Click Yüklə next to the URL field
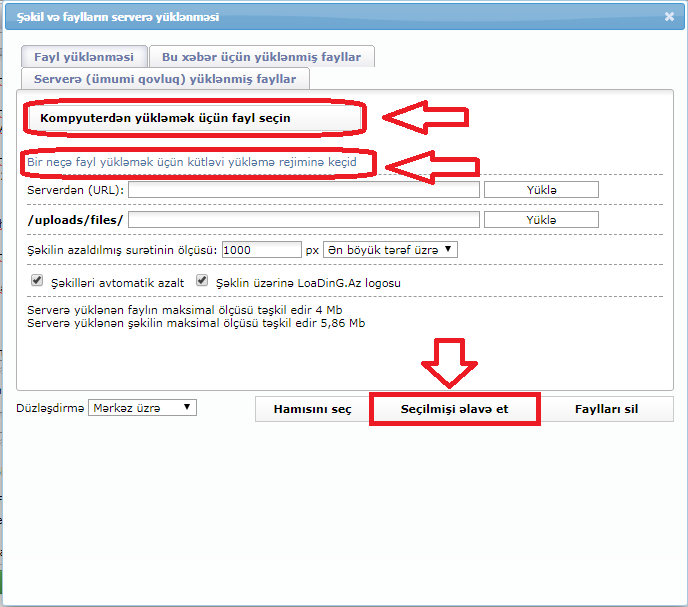Image resolution: width=688 pixels, height=607 pixels. point(541,190)
